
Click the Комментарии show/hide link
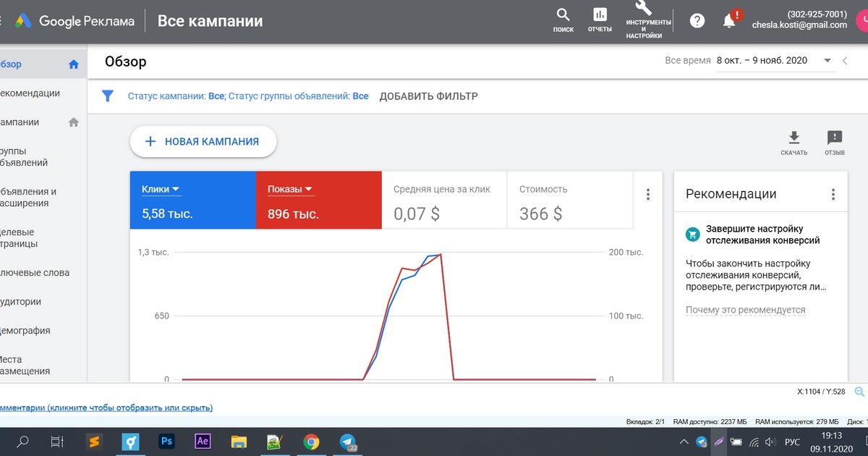pyautogui.click(x=106, y=408)
